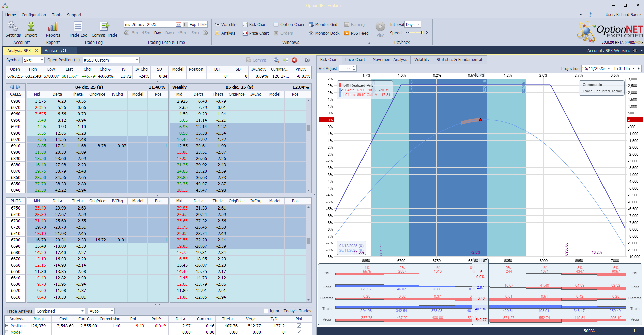644x335 pixels.
Task: Step forward with the 5m+ button
Action: [x=195, y=33]
